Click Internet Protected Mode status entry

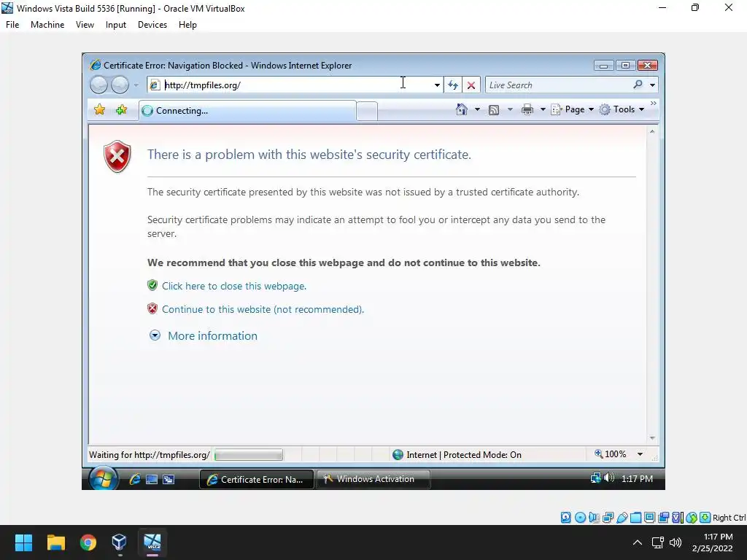pos(457,455)
